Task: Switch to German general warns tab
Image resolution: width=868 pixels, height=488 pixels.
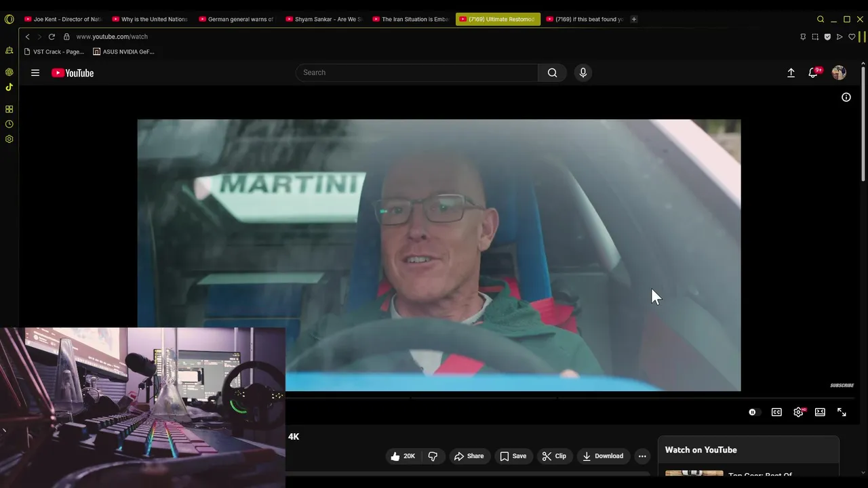Action: pos(237,19)
